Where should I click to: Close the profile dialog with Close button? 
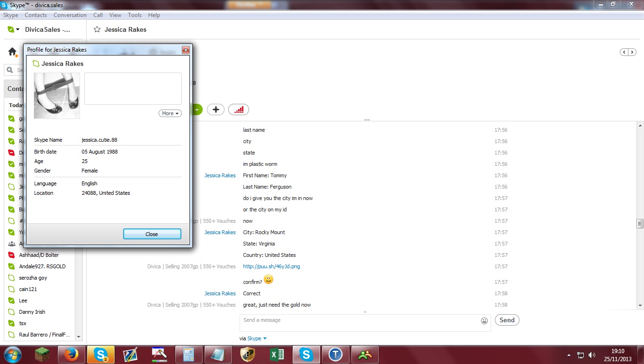tap(152, 234)
